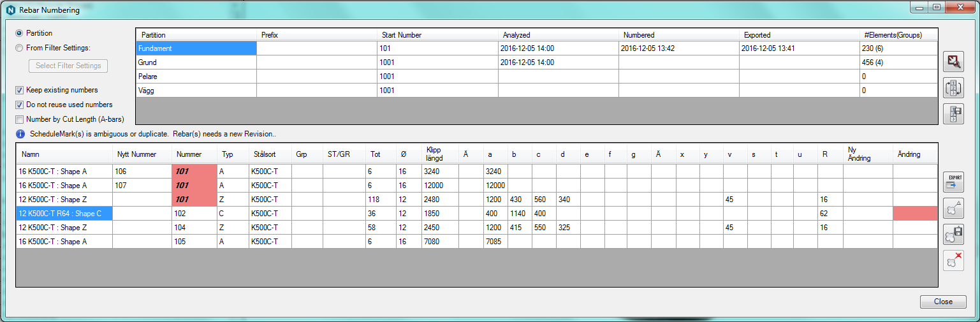Image resolution: width=980 pixels, height=322 pixels.
Task: Click the Start Number column header
Action: (437, 35)
